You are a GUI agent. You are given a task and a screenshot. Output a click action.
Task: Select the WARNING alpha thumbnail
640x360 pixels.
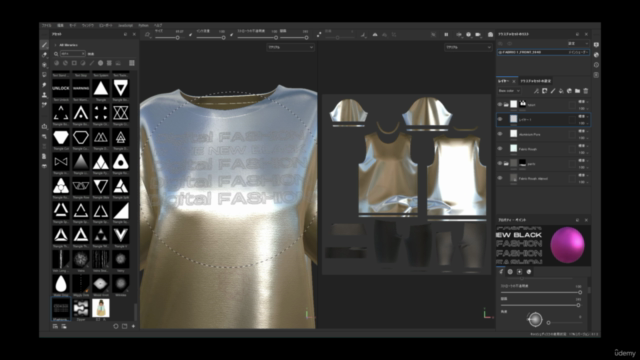tap(81, 88)
